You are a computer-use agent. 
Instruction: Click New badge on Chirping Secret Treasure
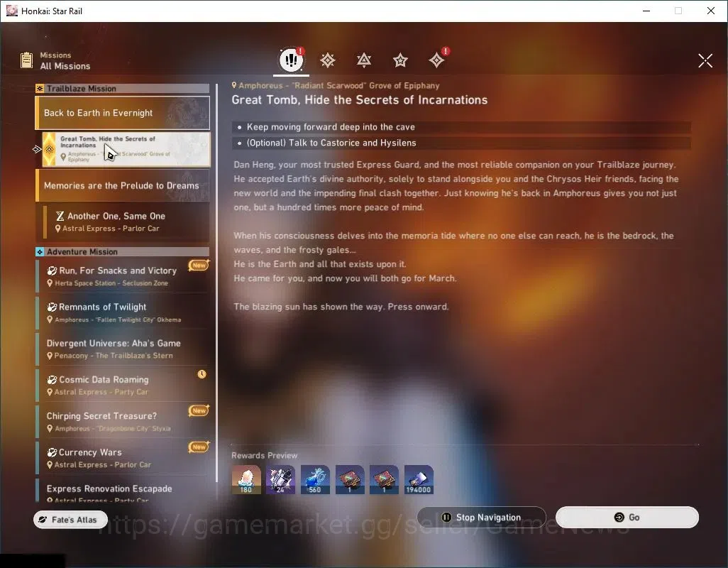199,410
